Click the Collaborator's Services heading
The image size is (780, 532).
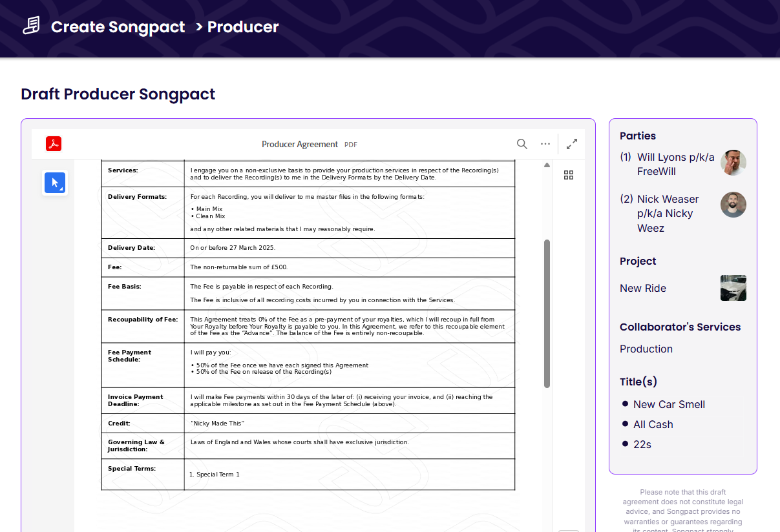coord(680,327)
